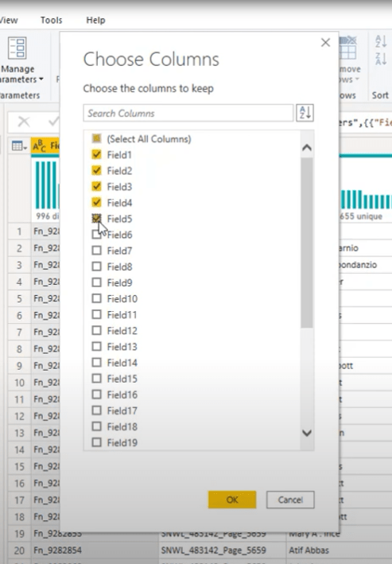The image size is (392, 564).
Task: Check Field7 checkbox
Action: point(96,251)
